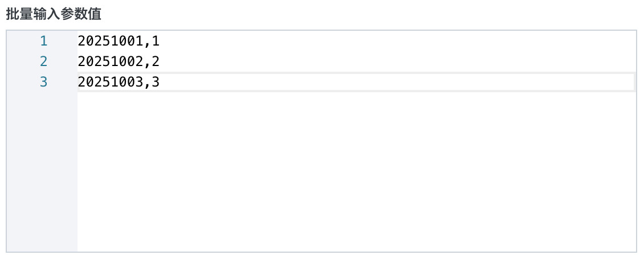Click the date value 20251001 on line 1
This screenshot has height=263, width=644.
click(111, 41)
